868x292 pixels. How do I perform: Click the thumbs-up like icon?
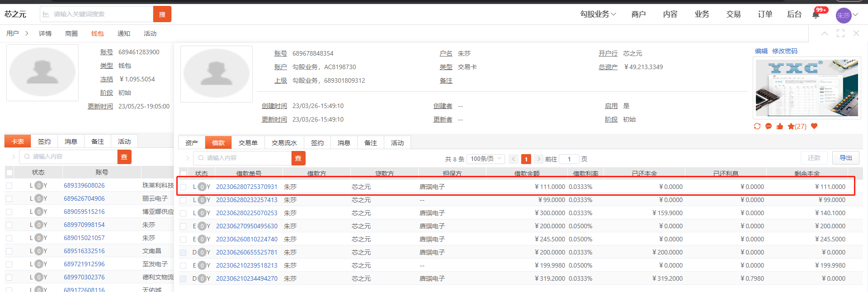(780, 126)
